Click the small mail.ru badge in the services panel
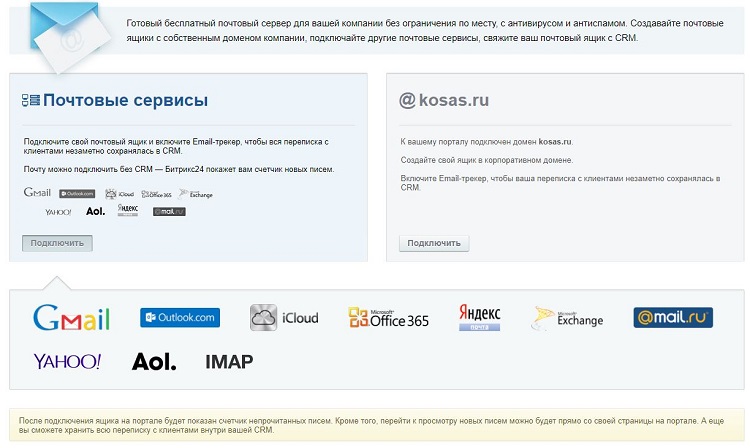The width and height of the screenshot is (750, 448). (169, 211)
